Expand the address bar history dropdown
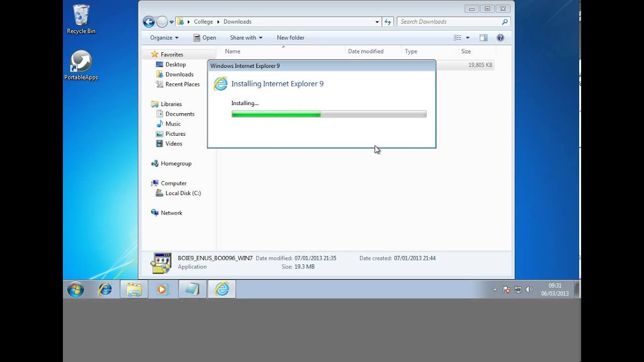Viewport: 644px width, 362px height. coord(377,22)
